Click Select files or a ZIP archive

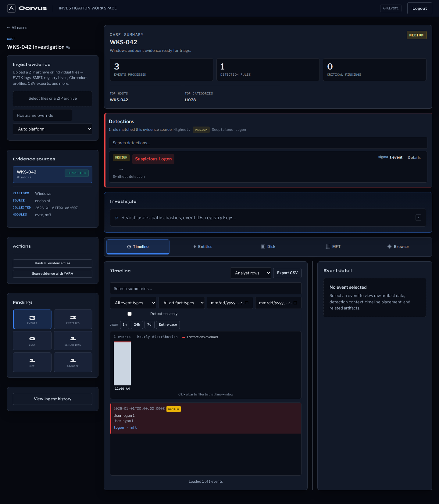click(52, 98)
